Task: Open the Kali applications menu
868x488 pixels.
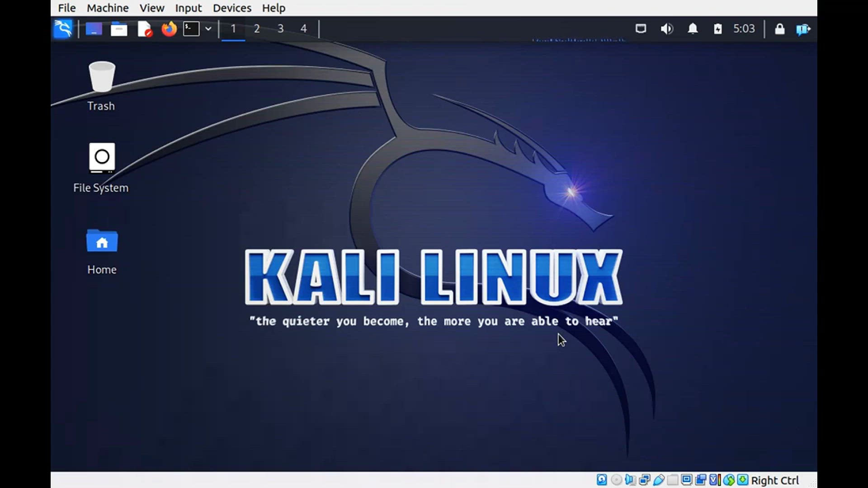Action: pos(63,29)
